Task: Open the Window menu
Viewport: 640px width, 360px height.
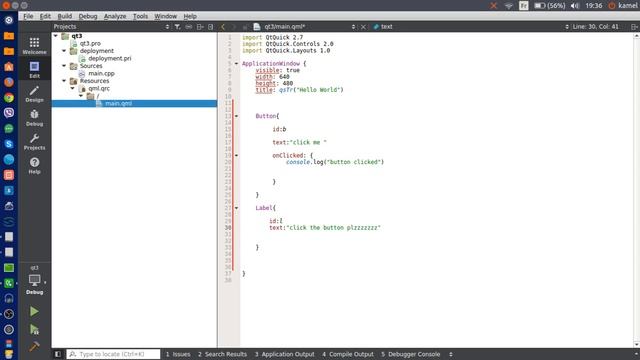Action: point(165,16)
